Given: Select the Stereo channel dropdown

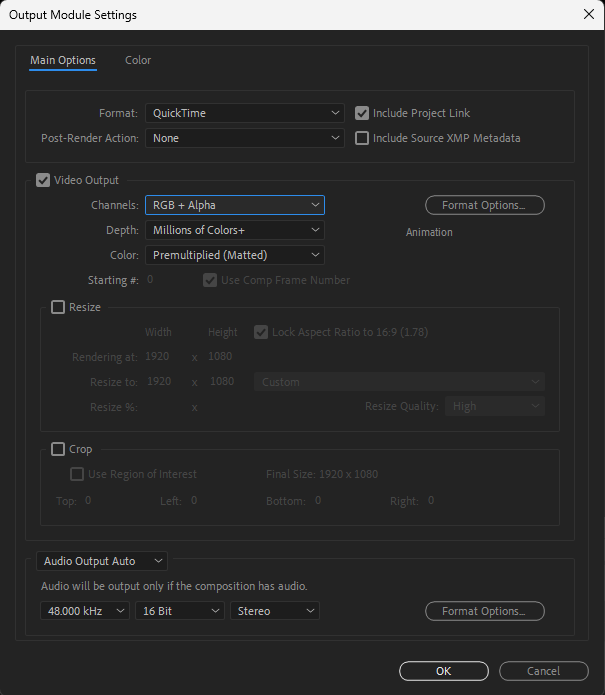Looking at the screenshot, I should point(274,610).
